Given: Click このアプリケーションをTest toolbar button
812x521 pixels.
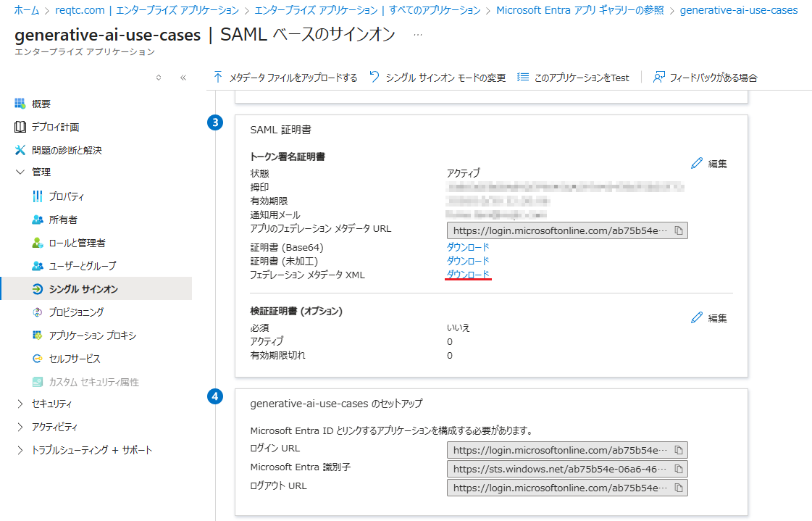Looking at the screenshot, I should [573, 78].
